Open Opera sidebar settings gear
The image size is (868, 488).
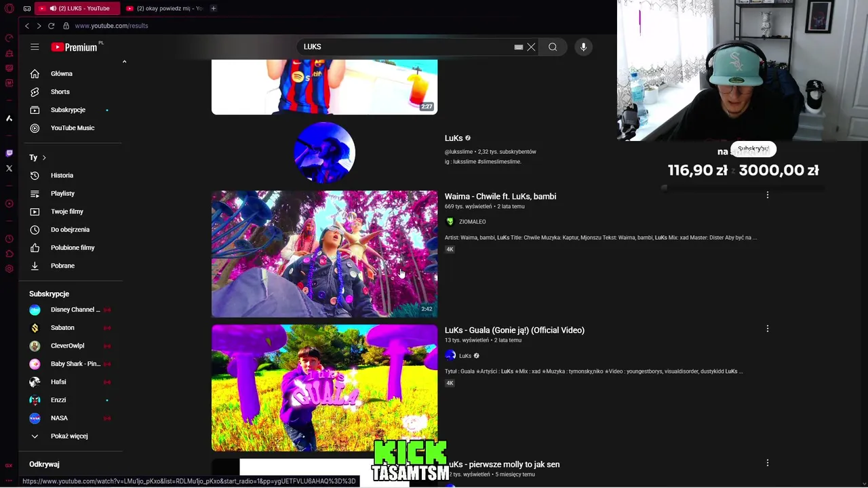point(9,269)
